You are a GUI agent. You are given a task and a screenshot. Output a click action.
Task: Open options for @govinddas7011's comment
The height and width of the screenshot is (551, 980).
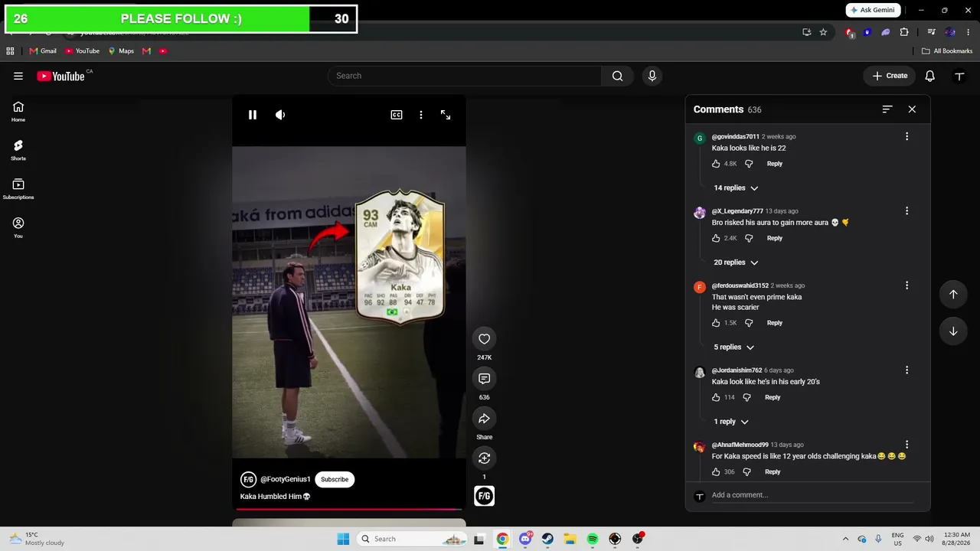906,137
